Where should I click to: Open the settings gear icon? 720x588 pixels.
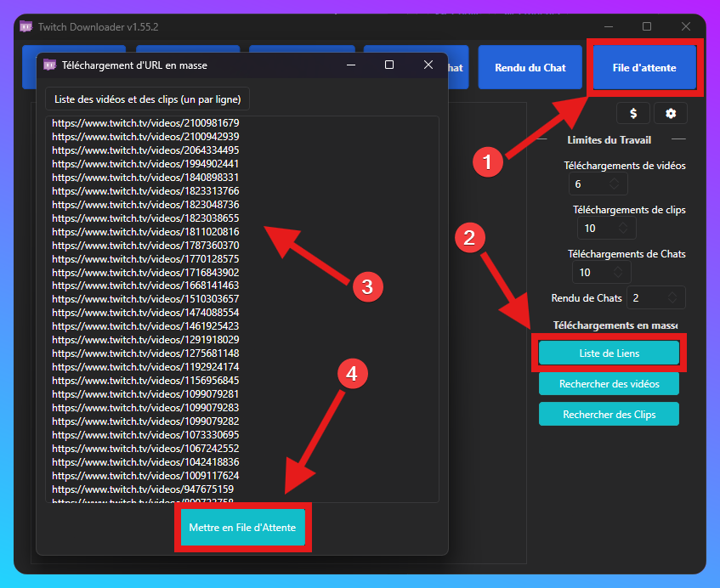[x=671, y=112]
